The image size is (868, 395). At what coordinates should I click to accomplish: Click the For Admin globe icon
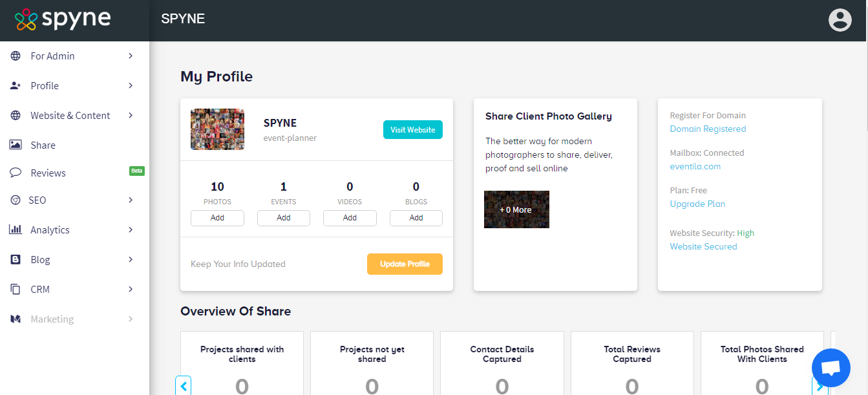click(16, 56)
